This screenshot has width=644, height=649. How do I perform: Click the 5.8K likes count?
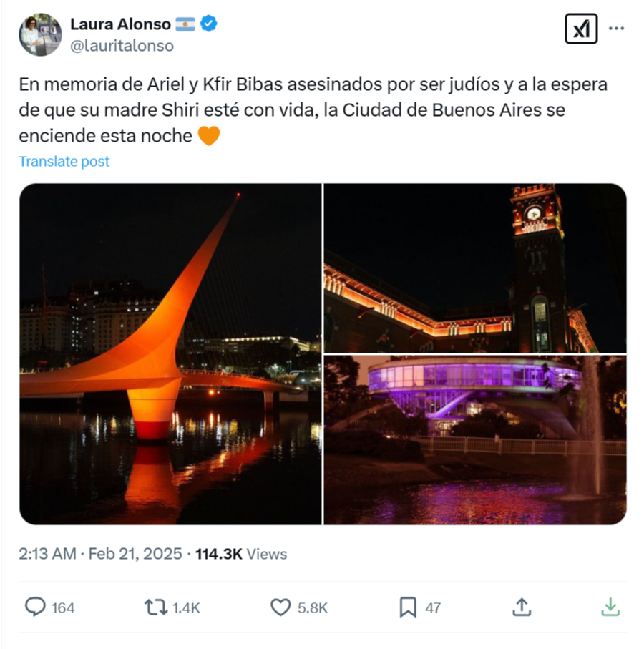point(313,608)
